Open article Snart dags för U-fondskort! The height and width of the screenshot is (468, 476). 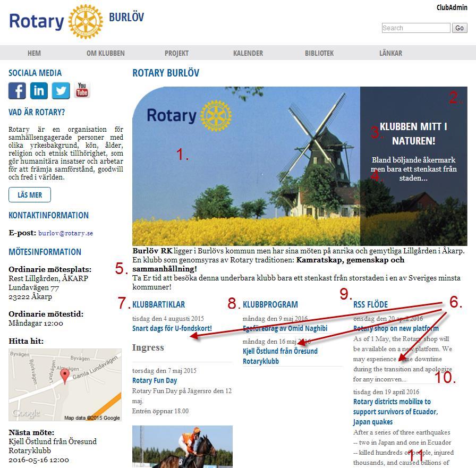172,328
